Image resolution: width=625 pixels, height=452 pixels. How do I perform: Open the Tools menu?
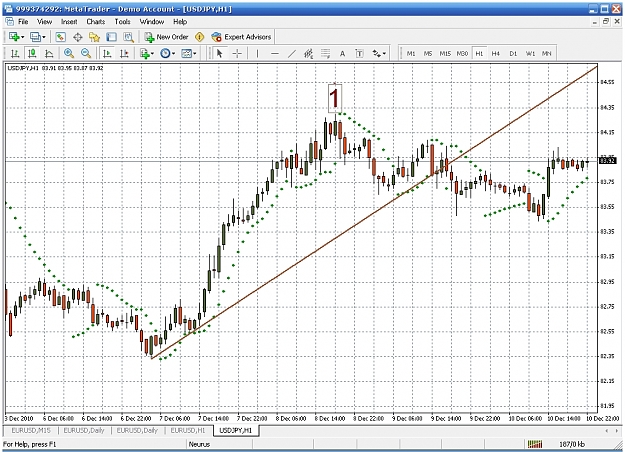tap(122, 22)
